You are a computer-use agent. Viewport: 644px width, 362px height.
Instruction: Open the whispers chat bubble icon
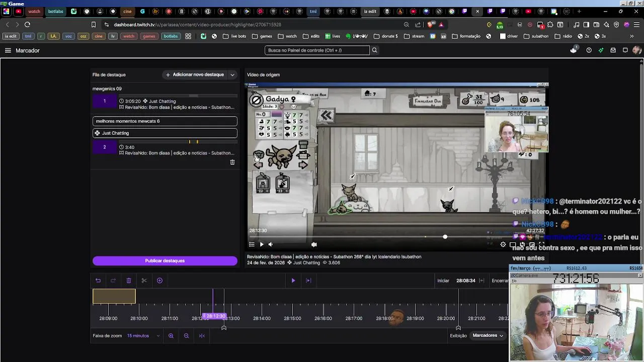(625, 50)
